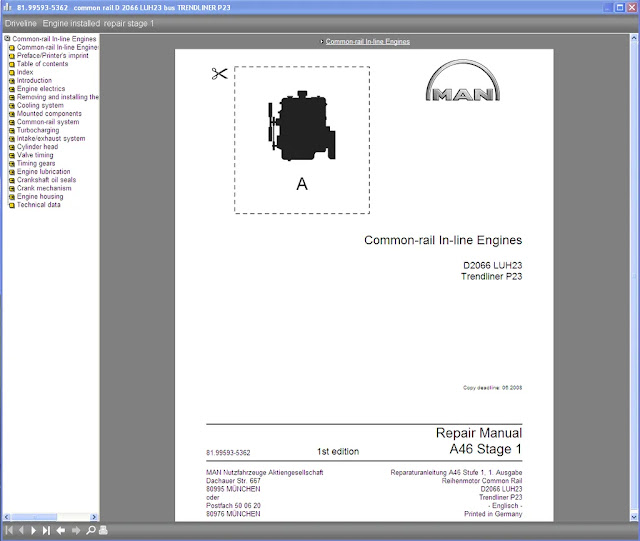Select Engine lubrication in the tree

tap(43, 171)
